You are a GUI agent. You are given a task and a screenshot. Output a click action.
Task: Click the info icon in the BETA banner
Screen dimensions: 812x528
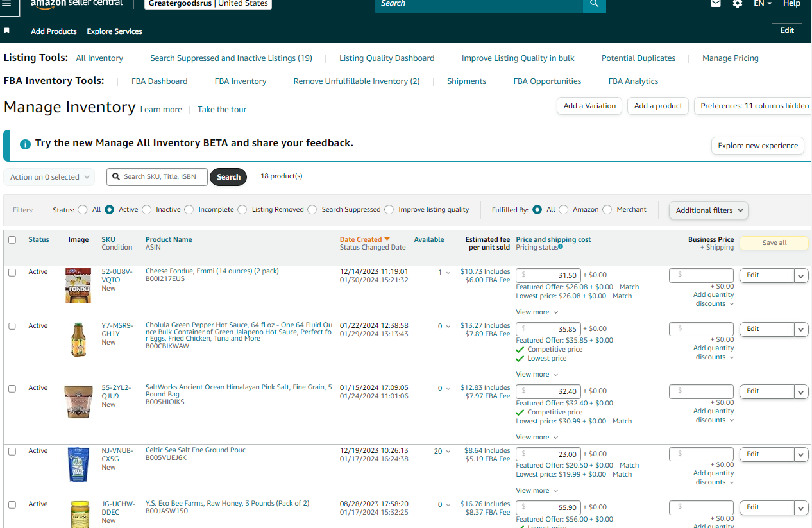tap(25, 144)
